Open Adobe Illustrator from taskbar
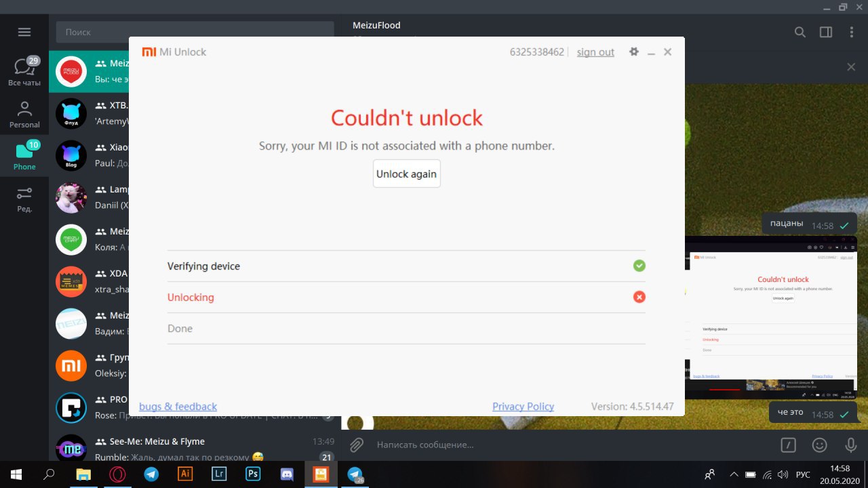 click(x=184, y=474)
